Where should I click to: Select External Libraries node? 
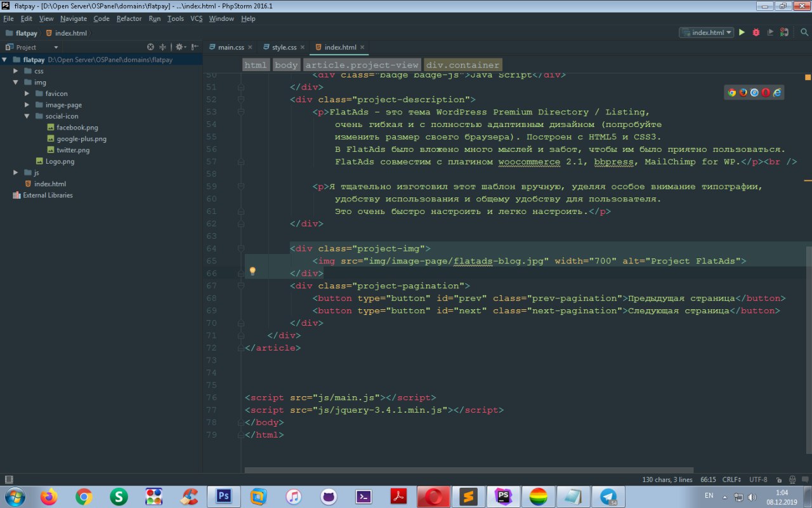tap(48, 195)
